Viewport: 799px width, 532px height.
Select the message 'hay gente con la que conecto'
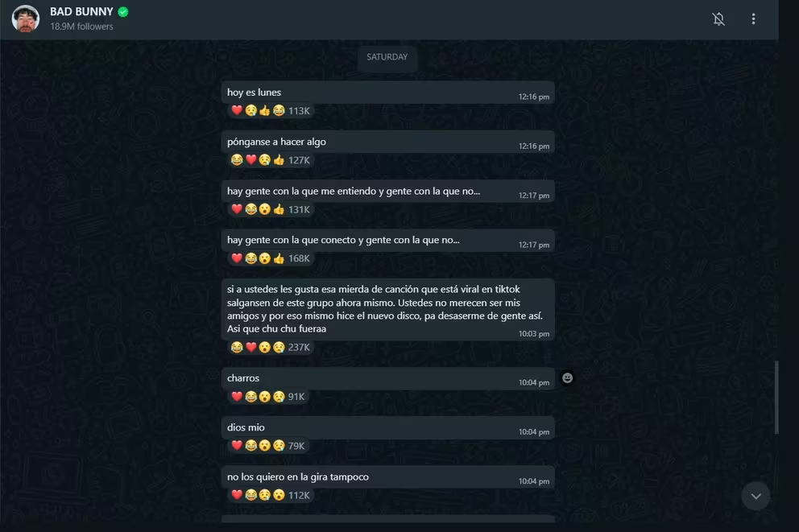click(x=387, y=241)
